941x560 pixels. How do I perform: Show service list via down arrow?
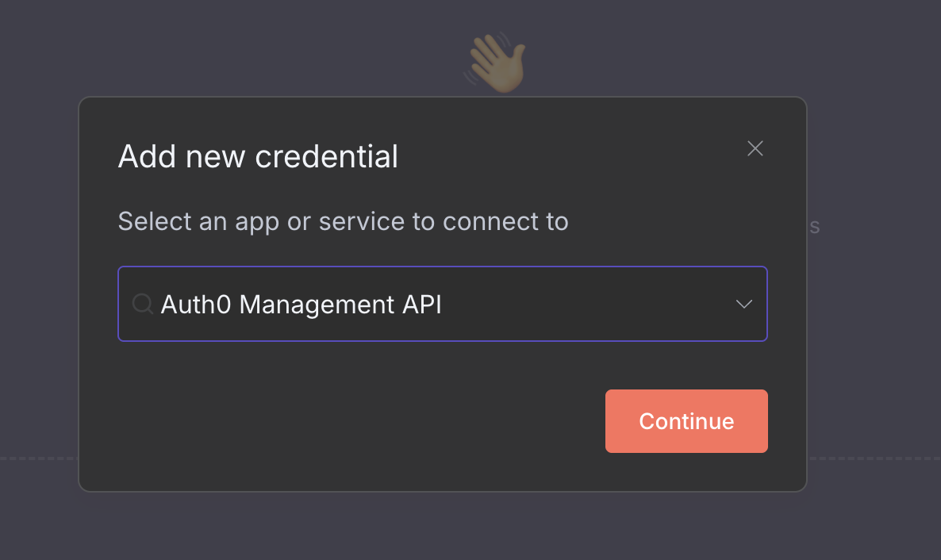click(743, 304)
